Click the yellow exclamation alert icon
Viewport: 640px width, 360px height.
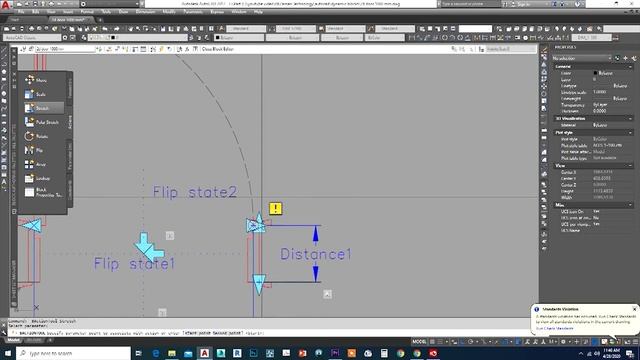pyautogui.click(x=276, y=209)
